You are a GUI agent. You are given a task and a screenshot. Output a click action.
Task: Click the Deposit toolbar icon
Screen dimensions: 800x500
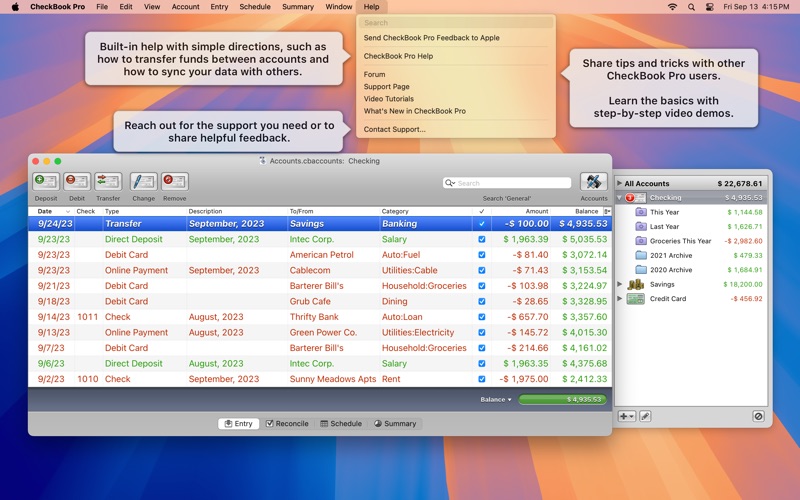click(x=45, y=181)
